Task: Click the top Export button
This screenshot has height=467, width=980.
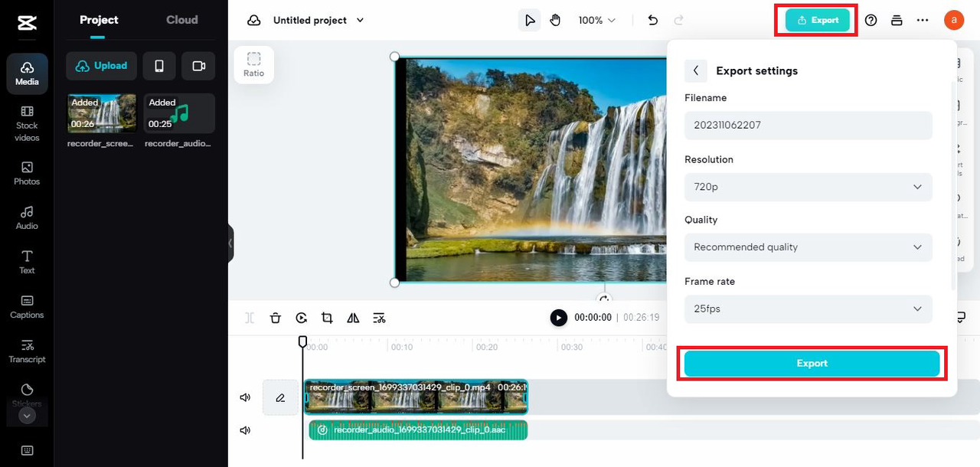Action: 818,21
